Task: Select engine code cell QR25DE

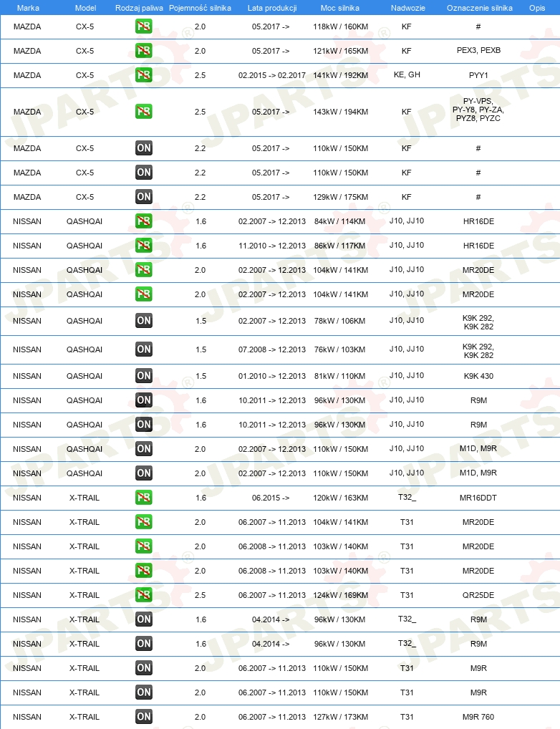Action: pos(478,595)
